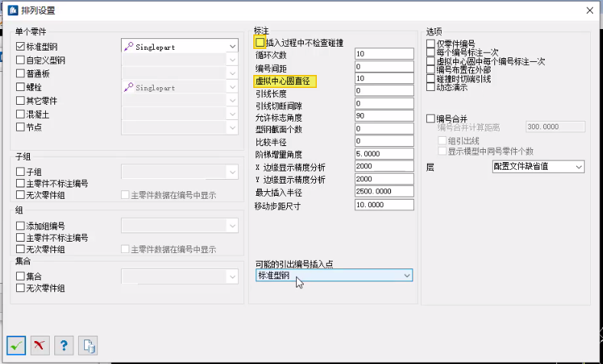Click the app icon in the title bar

pos(13,10)
